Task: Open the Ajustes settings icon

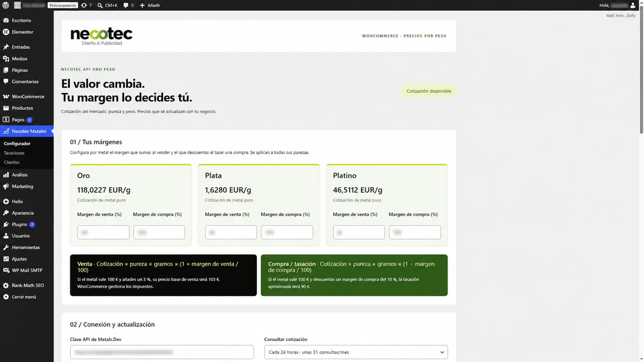Action: click(6, 259)
